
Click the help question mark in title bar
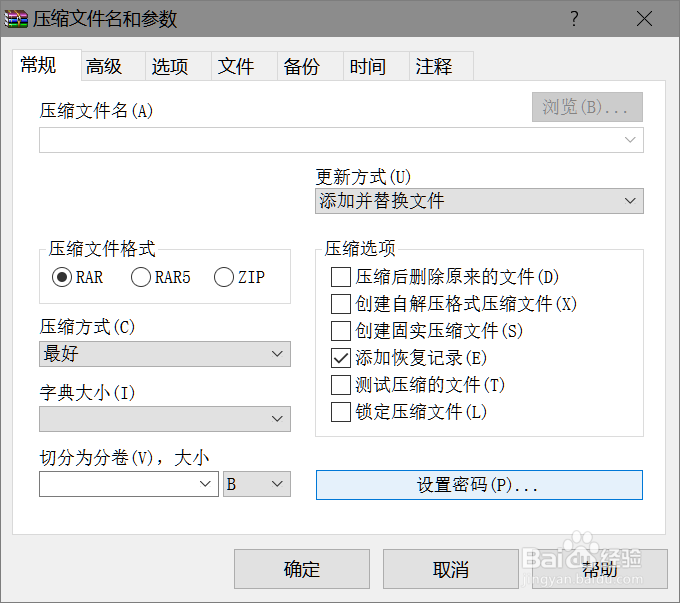[574, 19]
